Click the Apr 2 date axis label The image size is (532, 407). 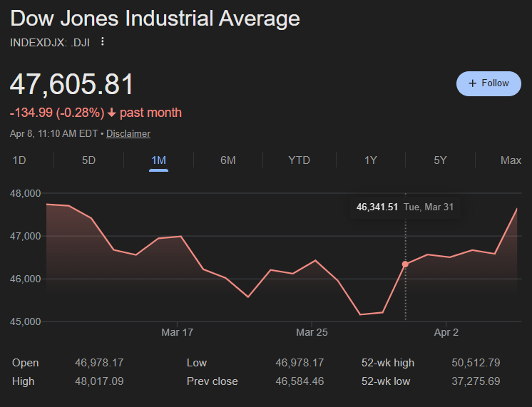(446, 332)
